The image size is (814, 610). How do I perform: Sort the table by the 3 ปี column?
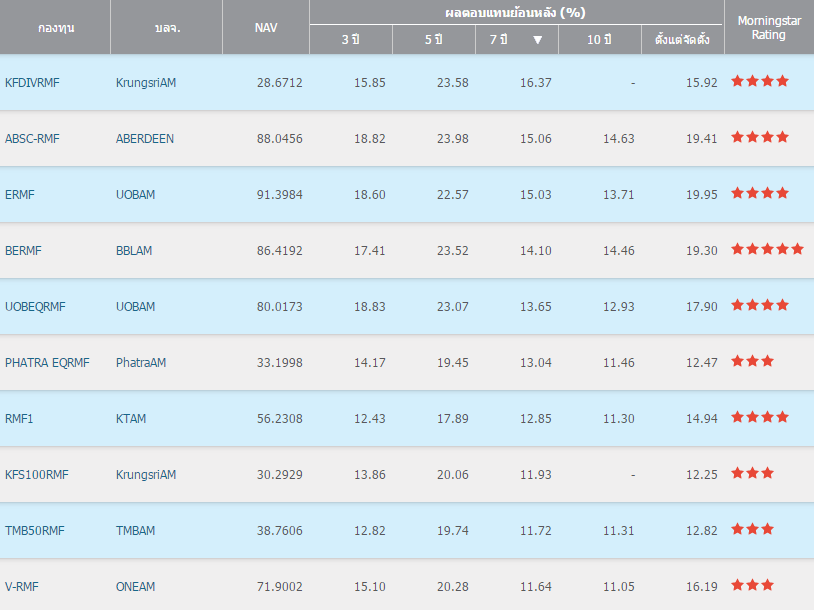coord(350,40)
